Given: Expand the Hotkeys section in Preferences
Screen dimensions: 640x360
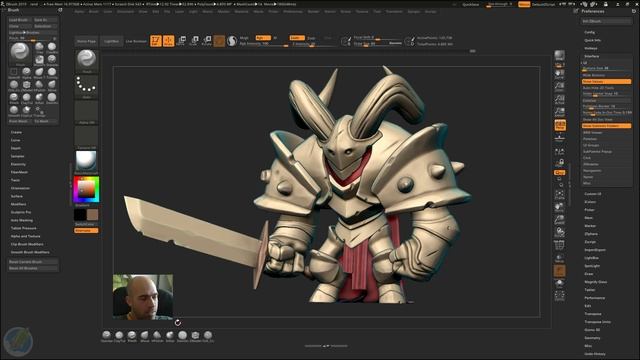Looking at the screenshot, I should click(x=591, y=48).
